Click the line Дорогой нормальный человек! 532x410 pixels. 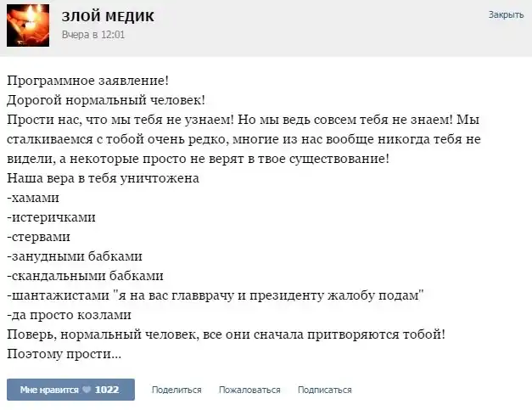tap(101, 99)
